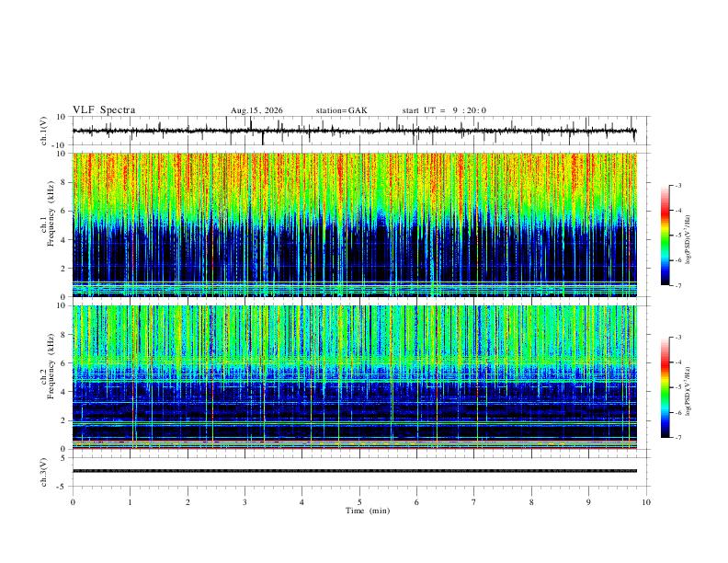Image resolution: width=728 pixels, height=563 pixels.
Task: Click the ch.2 'Frequency (kHz)' axis label
Action: 51,366
